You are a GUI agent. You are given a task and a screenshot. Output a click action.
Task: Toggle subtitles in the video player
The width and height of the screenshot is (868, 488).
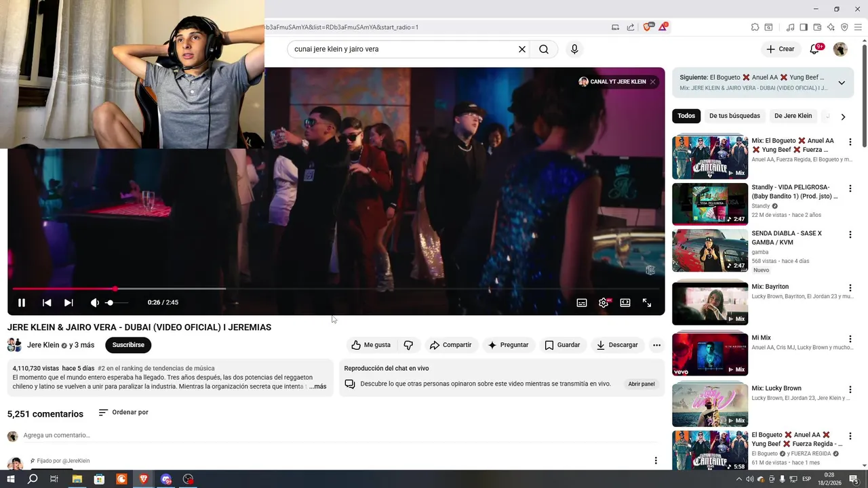[x=582, y=303]
